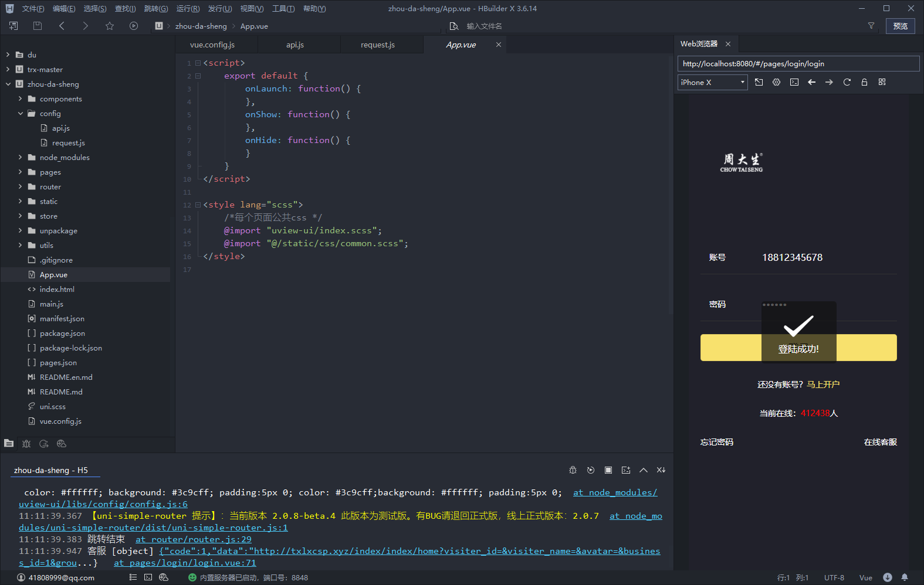The width and height of the screenshot is (924, 585).
Task: Switch to the request.js tab
Action: [x=378, y=45]
